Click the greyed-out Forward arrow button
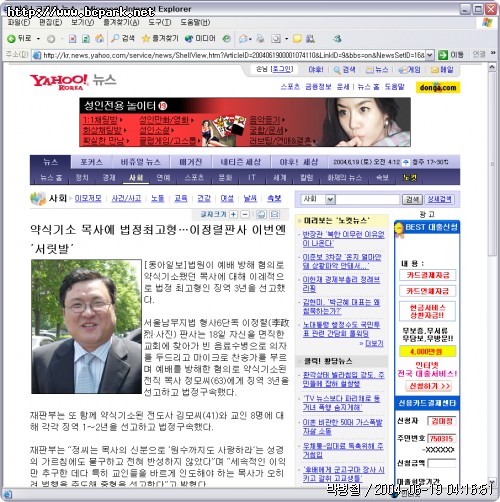The image size is (500, 502). (x=51, y=39)
